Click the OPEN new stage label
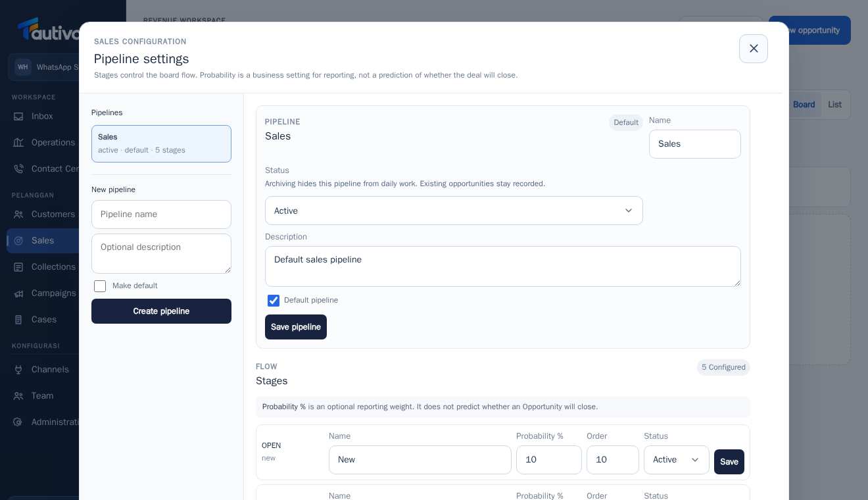The width and height of the screenshot is (868, 500). click(x=271, y=451)
